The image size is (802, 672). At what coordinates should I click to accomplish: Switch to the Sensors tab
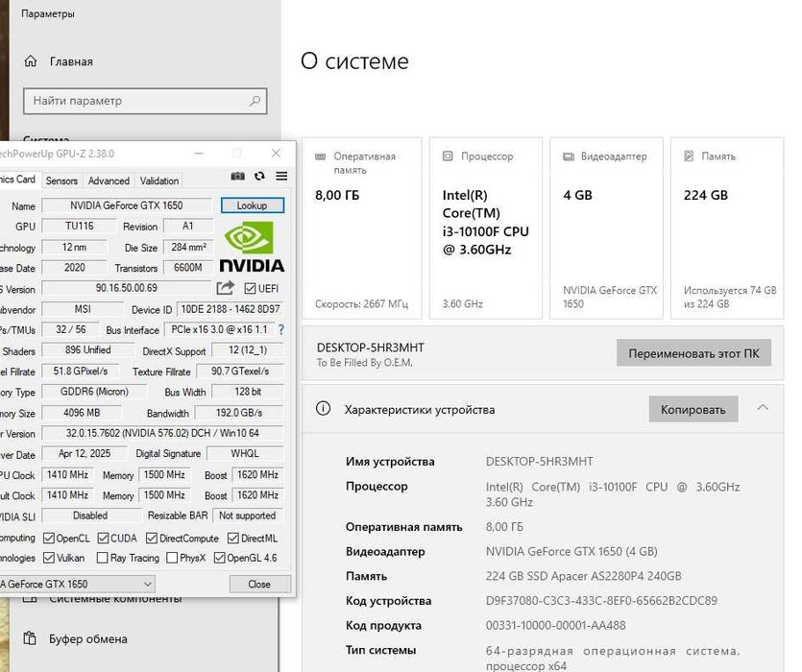pyautogui.click(x=61, y=180)
